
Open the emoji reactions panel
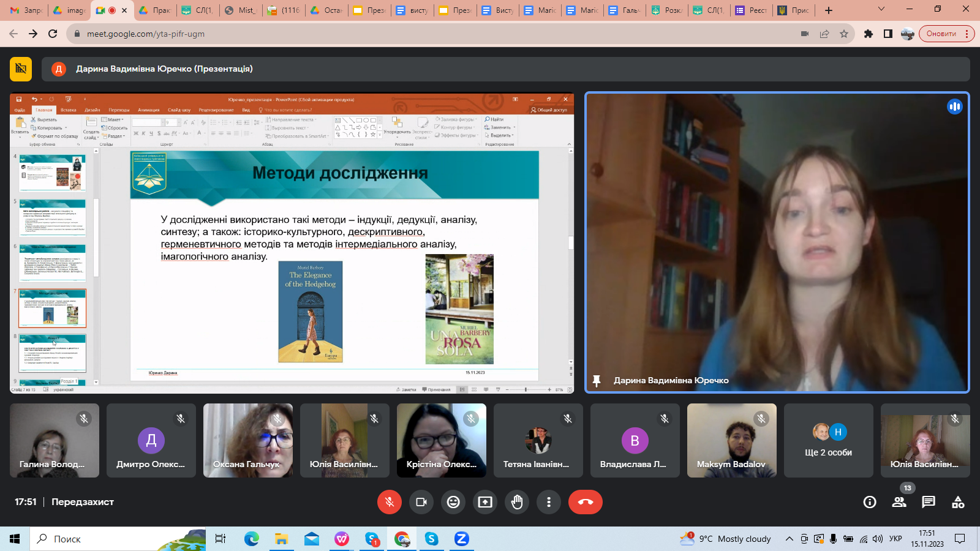pyautogui.click(x=453, y=502)
